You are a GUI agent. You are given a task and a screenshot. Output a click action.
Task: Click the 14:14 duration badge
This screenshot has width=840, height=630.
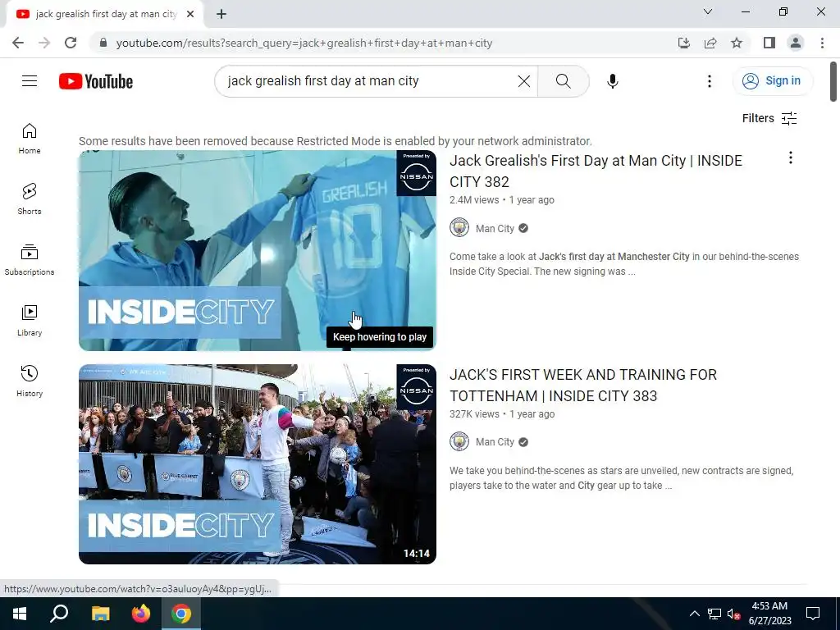click(x=417, y=554)
